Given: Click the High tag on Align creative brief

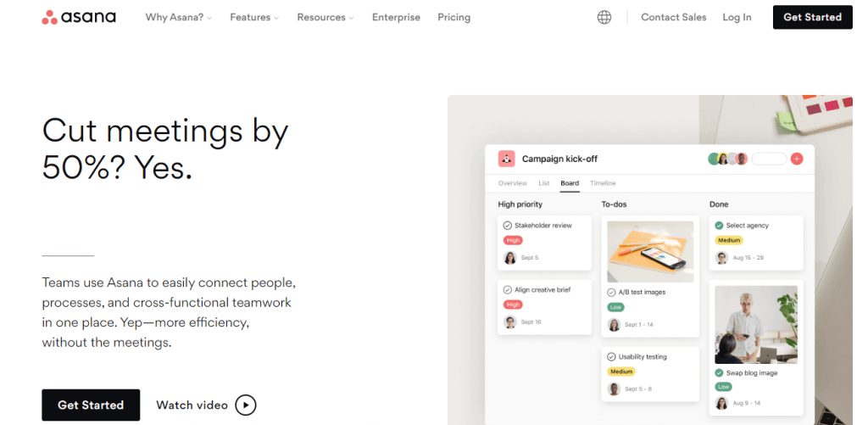Looking at the screenshot, I should [x=513, y=305].
